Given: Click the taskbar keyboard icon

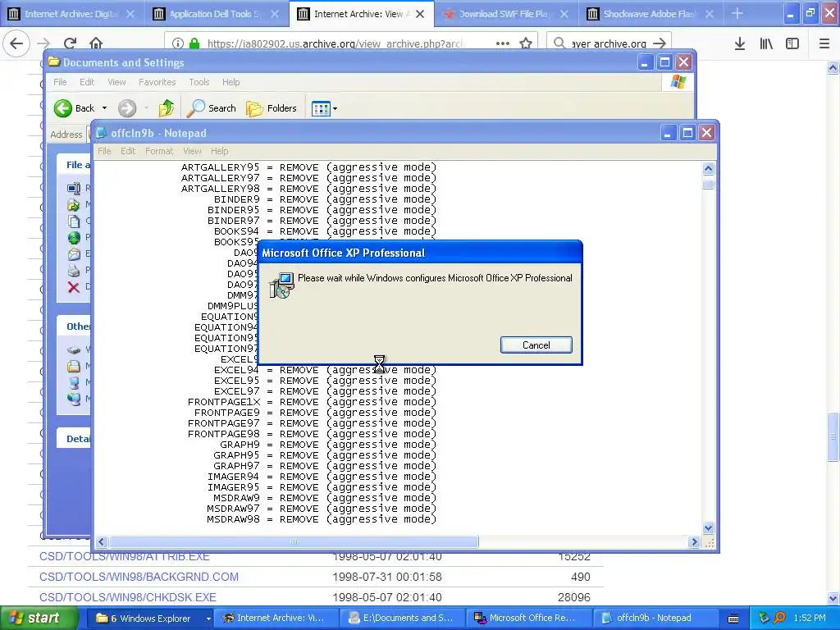Looking at the screenshot, I should click(733, 619).
